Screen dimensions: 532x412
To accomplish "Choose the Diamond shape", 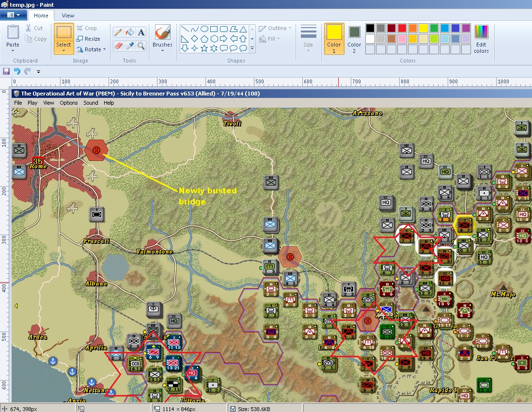I will [194, 39].
